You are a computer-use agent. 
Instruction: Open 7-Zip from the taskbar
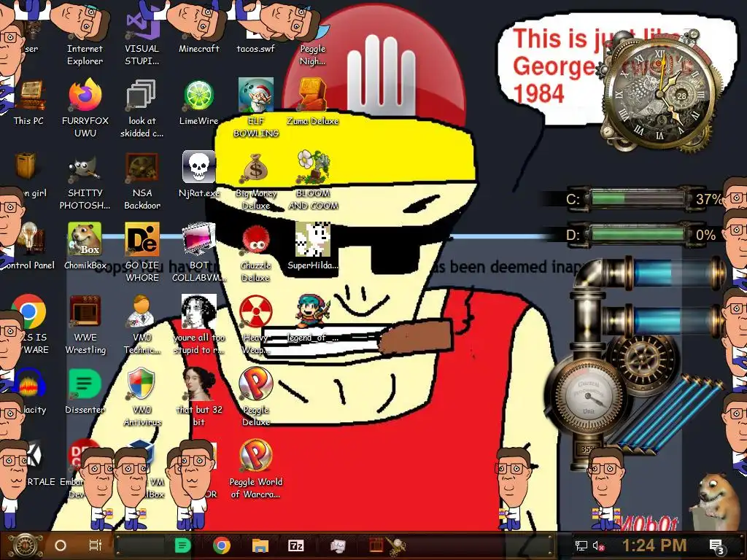296,545
